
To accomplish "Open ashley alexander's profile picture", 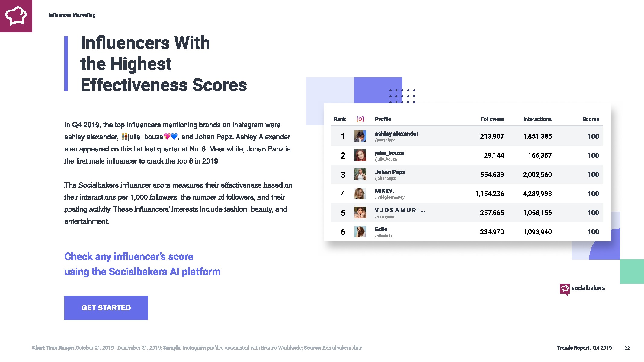I will [x=360, y=136].
